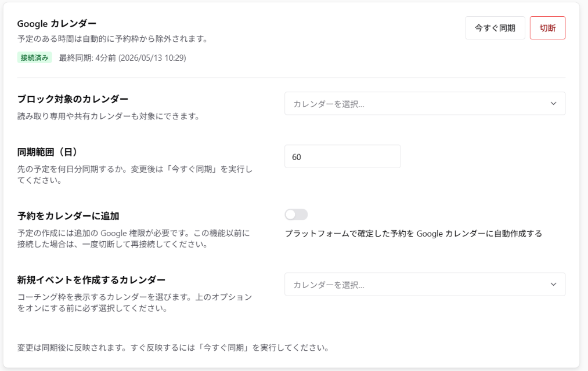Click the 最終同期: 4分前 timestamp text

click(122, 58)
